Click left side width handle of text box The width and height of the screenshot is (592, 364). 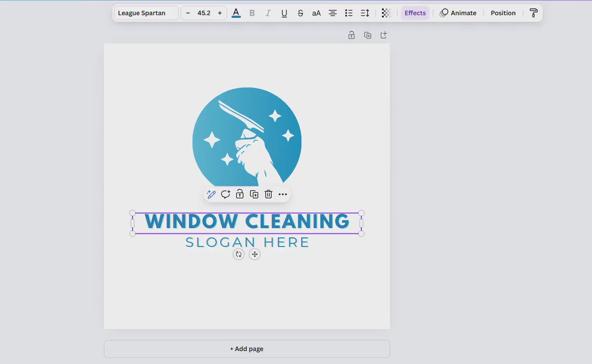(x=133, y=224)
